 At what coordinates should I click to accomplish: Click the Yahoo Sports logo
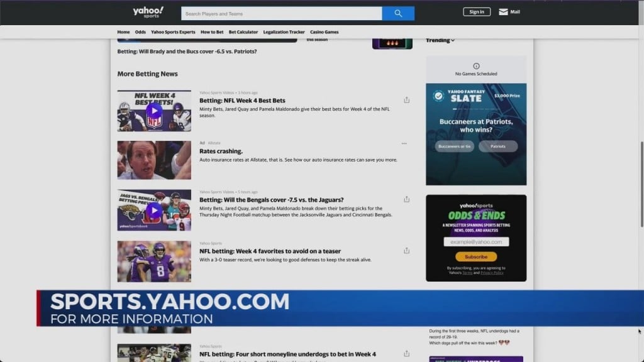click(148, 13)
